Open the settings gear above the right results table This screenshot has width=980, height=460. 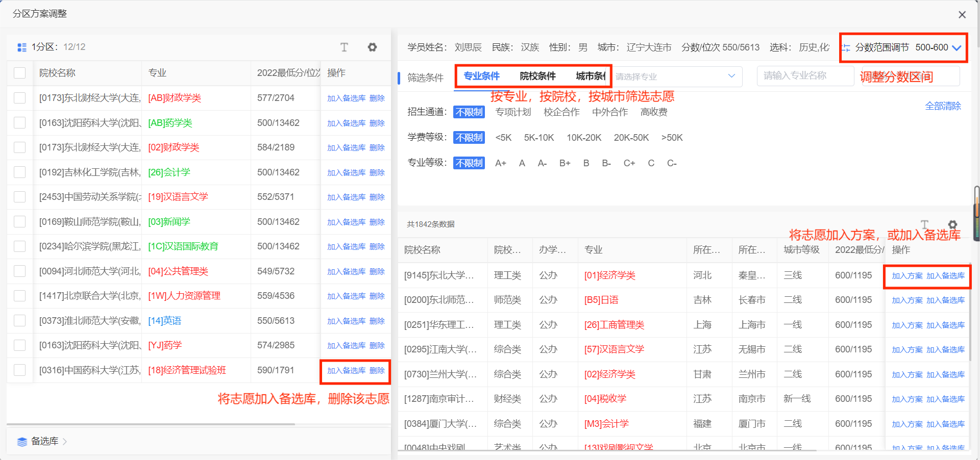pos(953,224)
